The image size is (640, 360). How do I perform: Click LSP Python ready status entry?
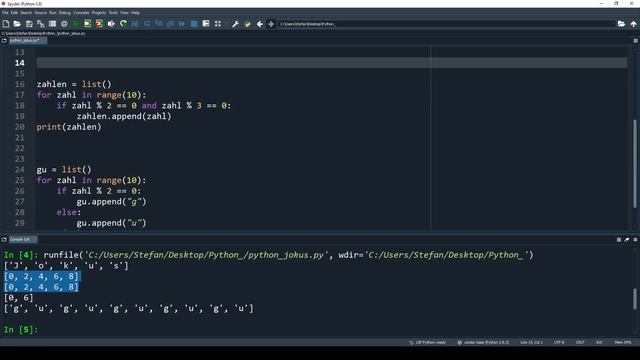(427, 342)
